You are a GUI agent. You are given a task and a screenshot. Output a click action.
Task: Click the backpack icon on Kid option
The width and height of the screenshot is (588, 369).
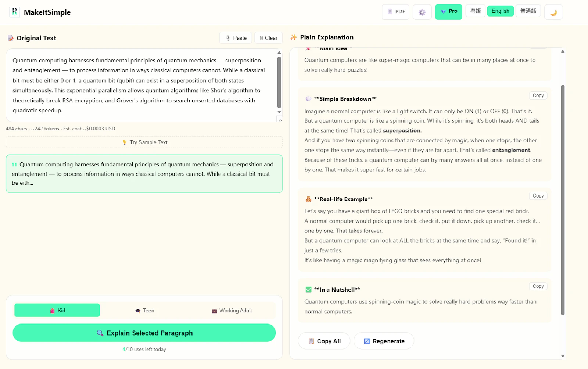tap(52, 311)
